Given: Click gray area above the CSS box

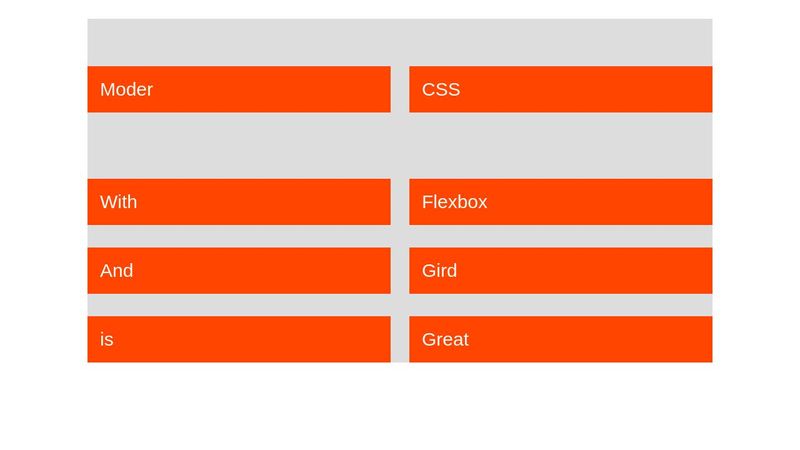Looking at the screenshot, I should [x=561, y=42].
